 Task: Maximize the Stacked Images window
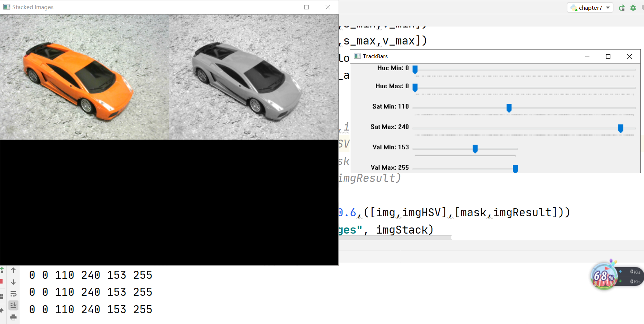306,7
